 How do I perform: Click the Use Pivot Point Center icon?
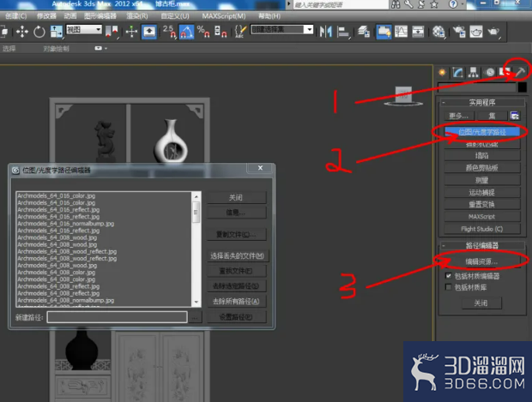click(x=112, y=32)
